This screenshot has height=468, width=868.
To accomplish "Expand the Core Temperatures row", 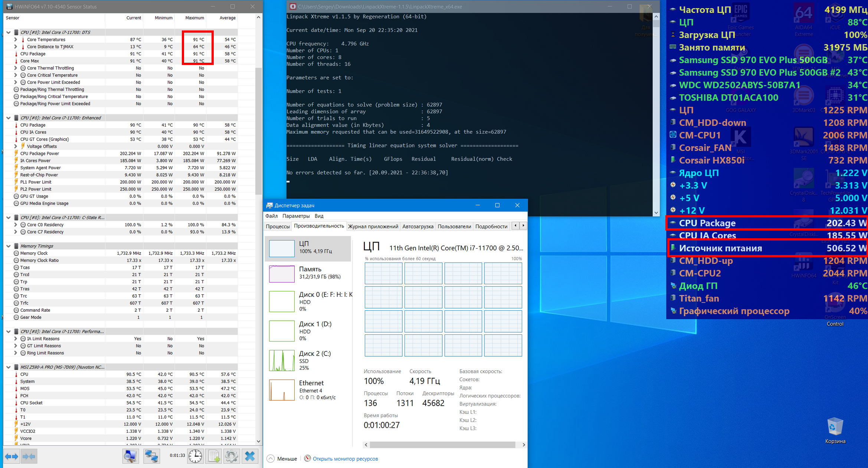I will tap(16, 39).
